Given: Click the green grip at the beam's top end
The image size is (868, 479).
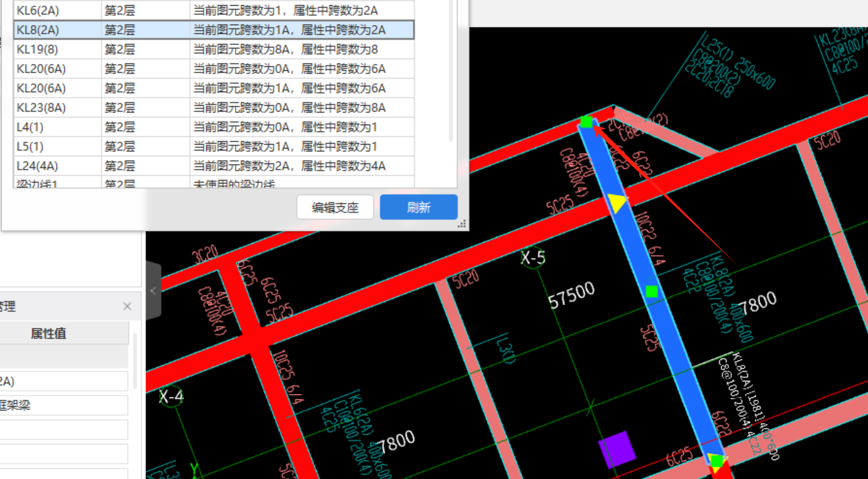Looking at the screenshot, I should (x=586, y=122).
